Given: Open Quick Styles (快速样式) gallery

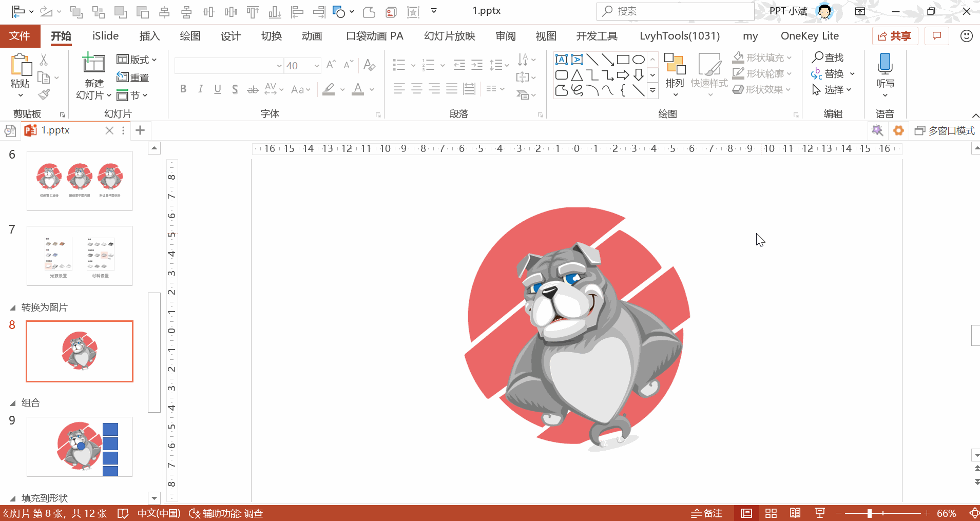Looking at the screenshot, I should (x=709, y=74).
